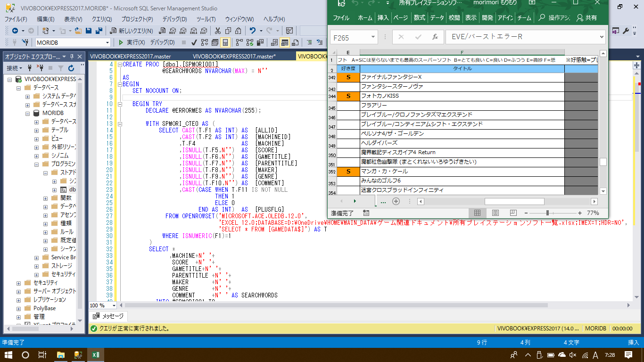Click the MDX query icon

(173, 31)
